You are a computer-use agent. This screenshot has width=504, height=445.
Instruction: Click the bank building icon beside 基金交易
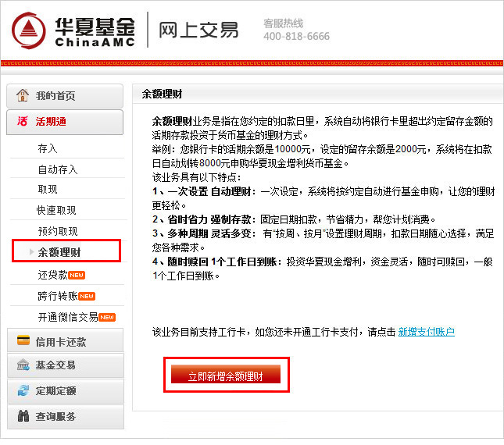click(23, 365)
